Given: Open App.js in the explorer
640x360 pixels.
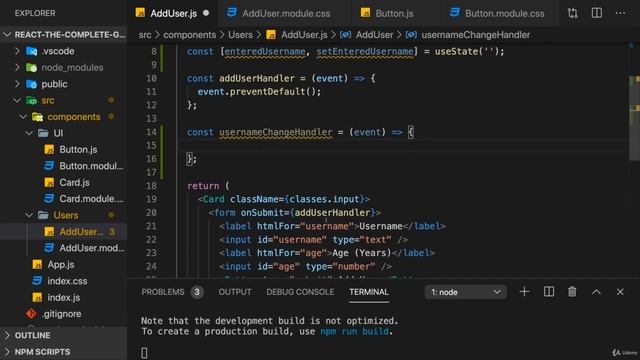Looking at the screenshot, I should (x=61, y=264).
